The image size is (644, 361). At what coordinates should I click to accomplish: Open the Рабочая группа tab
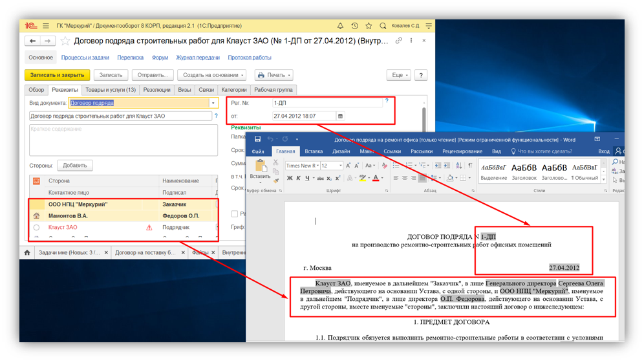point(274,90)
